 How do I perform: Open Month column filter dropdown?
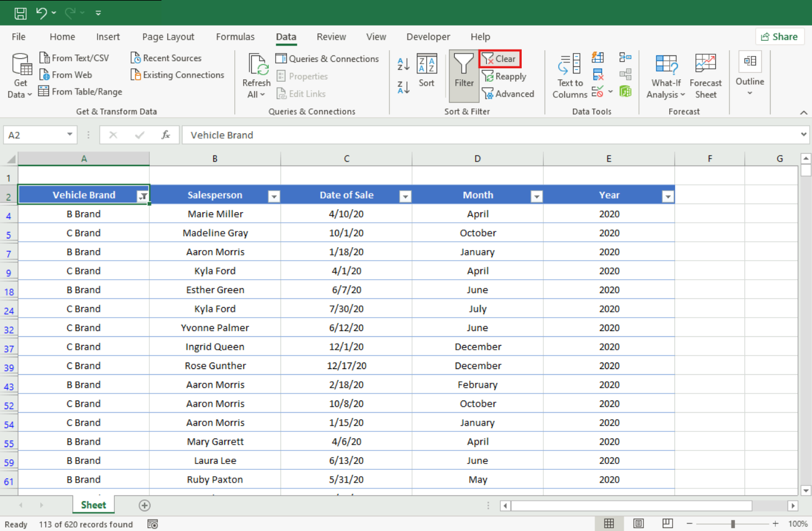(537, 196)
